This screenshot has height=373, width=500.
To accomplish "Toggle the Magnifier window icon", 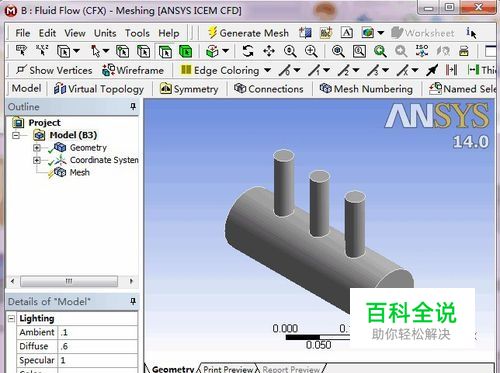I will click(359, 51).
